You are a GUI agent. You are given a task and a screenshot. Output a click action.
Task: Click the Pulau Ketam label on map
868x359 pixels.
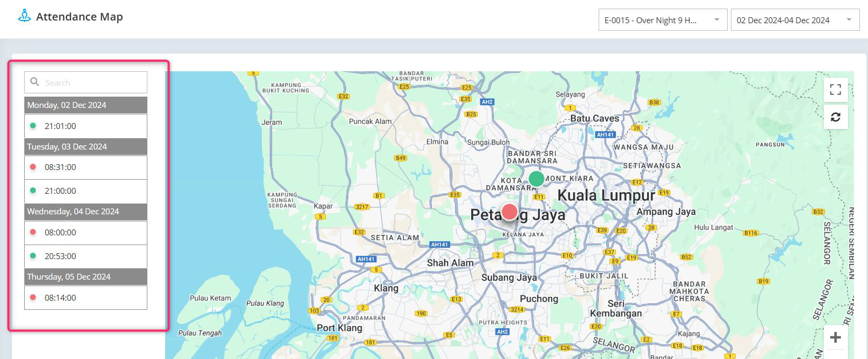211,298
